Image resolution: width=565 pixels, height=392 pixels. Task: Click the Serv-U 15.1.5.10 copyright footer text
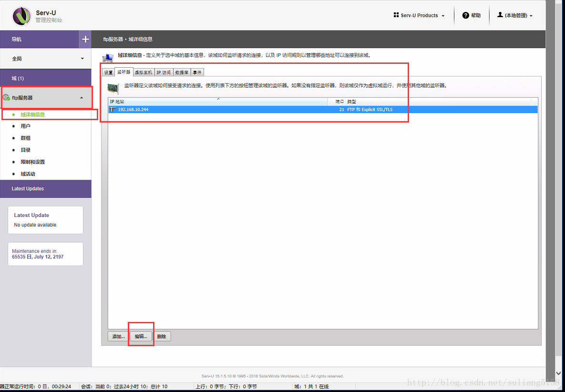coord(272,376)
